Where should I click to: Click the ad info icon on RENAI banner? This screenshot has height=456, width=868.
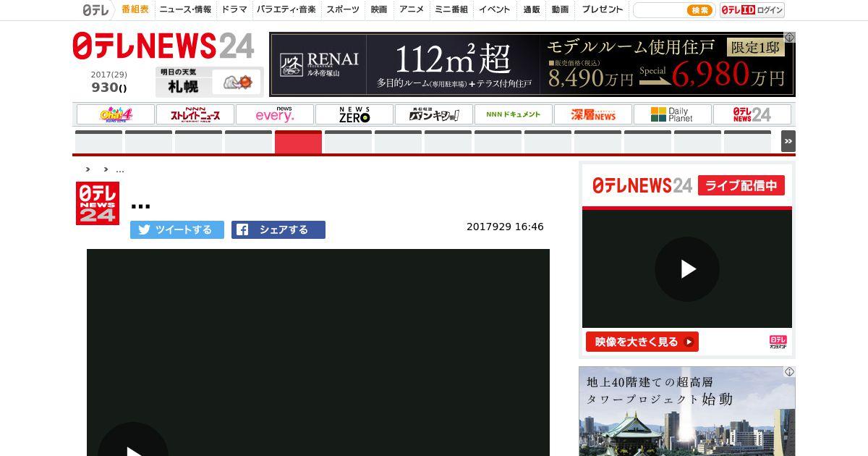[x=790, y=38]
